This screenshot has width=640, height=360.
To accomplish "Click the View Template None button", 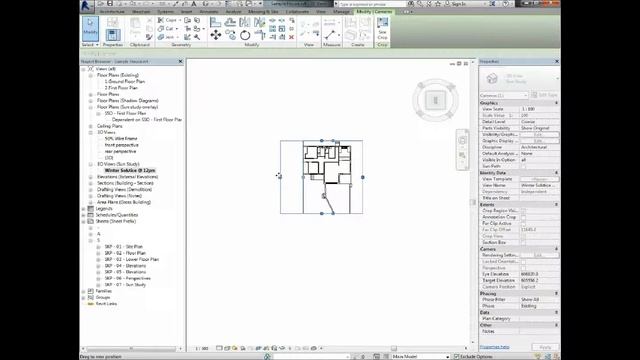I will point(539,179).
